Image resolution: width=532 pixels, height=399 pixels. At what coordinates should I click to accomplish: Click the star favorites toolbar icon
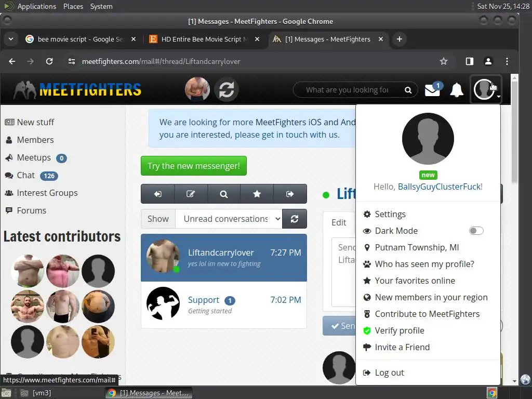(x=257, y=194)
